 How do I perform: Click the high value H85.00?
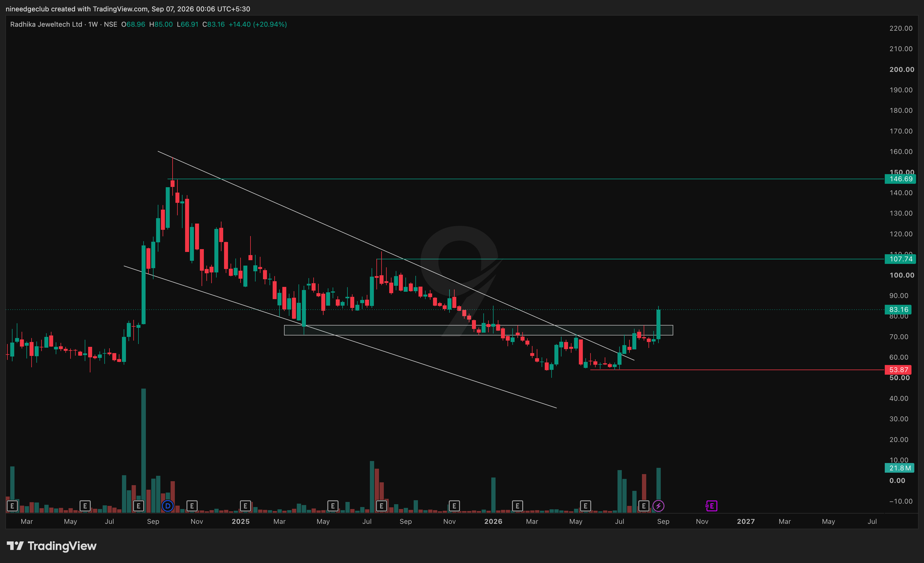coord(161,24)
